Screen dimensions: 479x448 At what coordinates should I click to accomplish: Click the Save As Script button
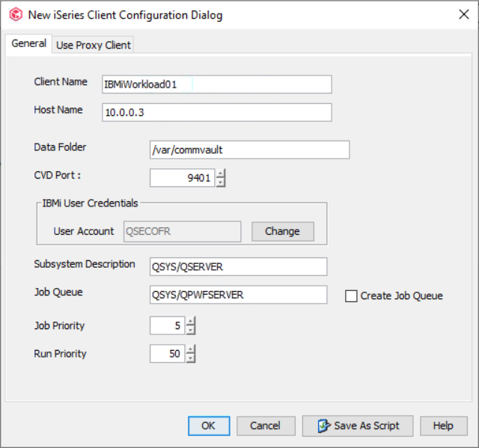coord(358,426)
